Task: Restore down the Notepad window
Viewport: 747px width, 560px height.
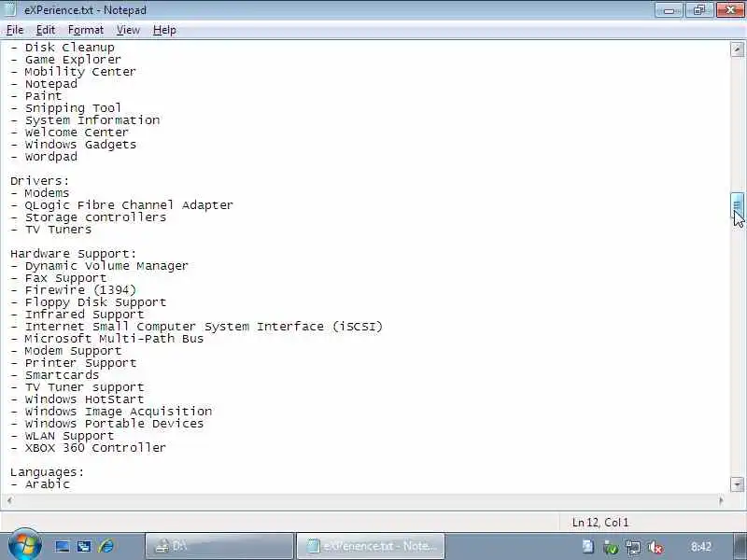Action: click(x=698, y=10)
